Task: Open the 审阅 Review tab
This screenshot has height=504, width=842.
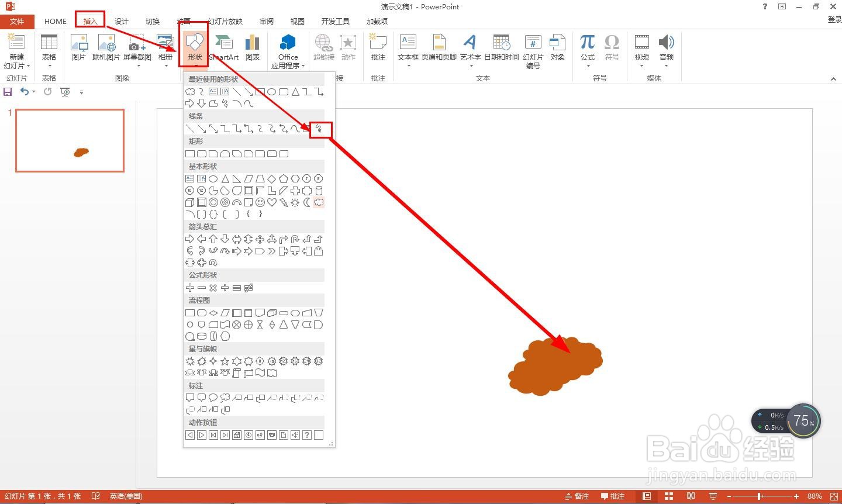Action: [267, 21]
